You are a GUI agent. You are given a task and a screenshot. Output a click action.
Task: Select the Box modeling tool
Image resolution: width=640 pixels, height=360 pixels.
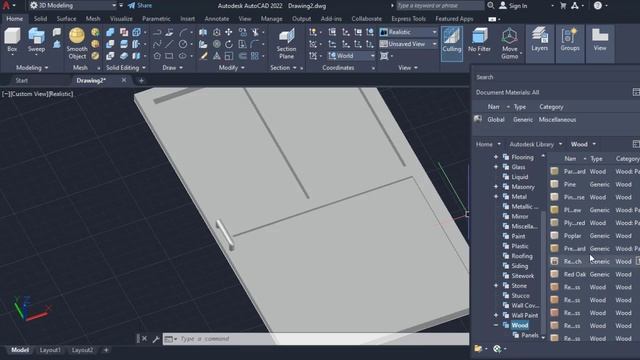tap(12, 40)
